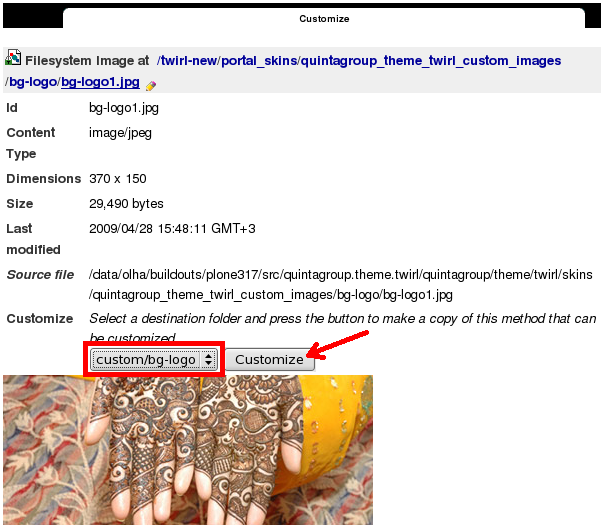Click the Last modified field label
Screen dimensions: 601x532
(x=33, y=239)
